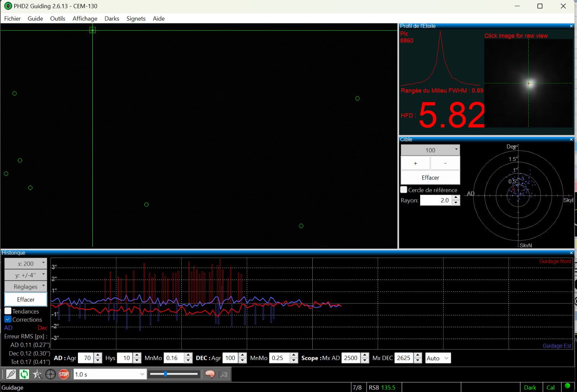The image size is (577, 392).
Task: Uncheck the Corrections checkbox
Action: coord(8,319)
